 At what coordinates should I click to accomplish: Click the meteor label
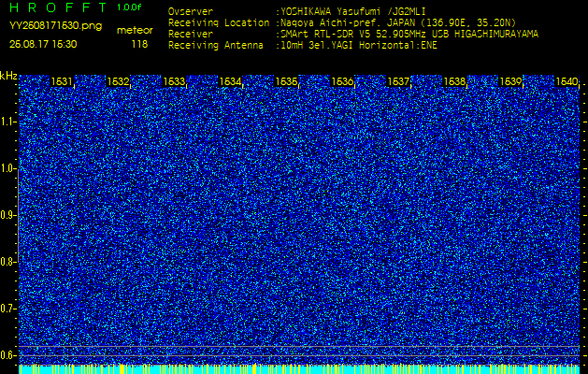pos(135,31)
